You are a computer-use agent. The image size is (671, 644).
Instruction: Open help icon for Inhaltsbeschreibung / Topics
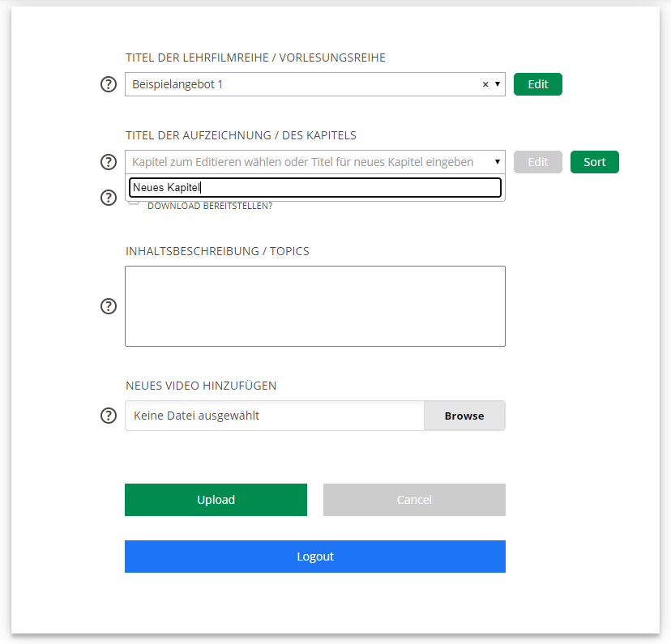coord(109,306)
